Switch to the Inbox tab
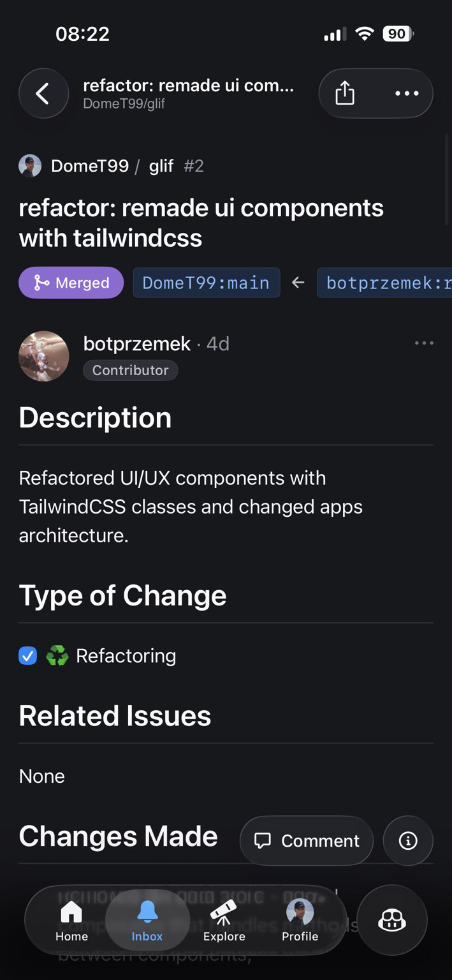 pyautogui.click(x=147, y=921)
